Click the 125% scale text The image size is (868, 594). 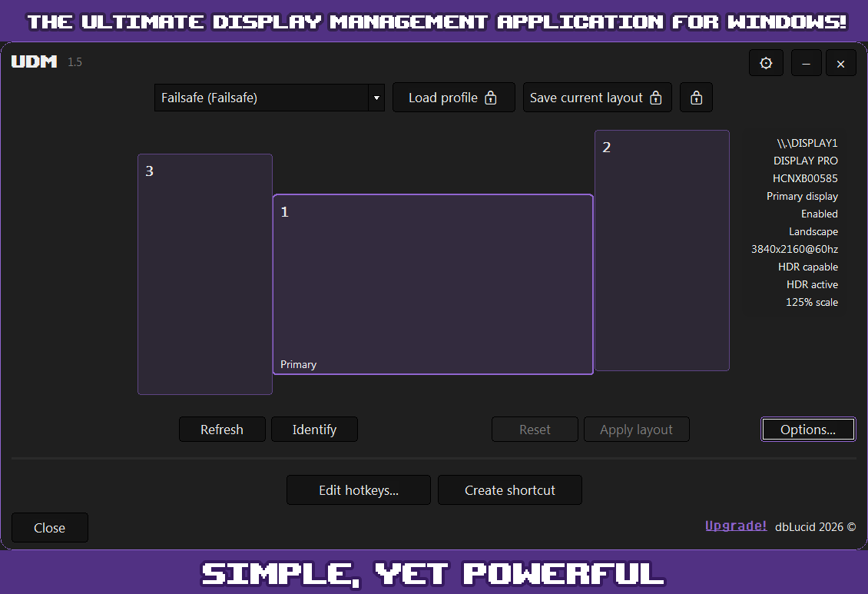click(811, 302)
